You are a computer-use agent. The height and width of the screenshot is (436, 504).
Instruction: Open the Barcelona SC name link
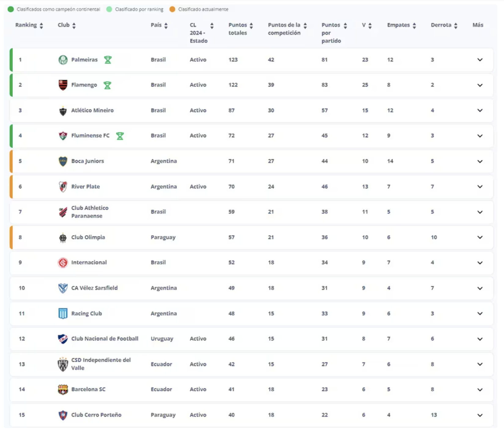click(x=88, y=389)
